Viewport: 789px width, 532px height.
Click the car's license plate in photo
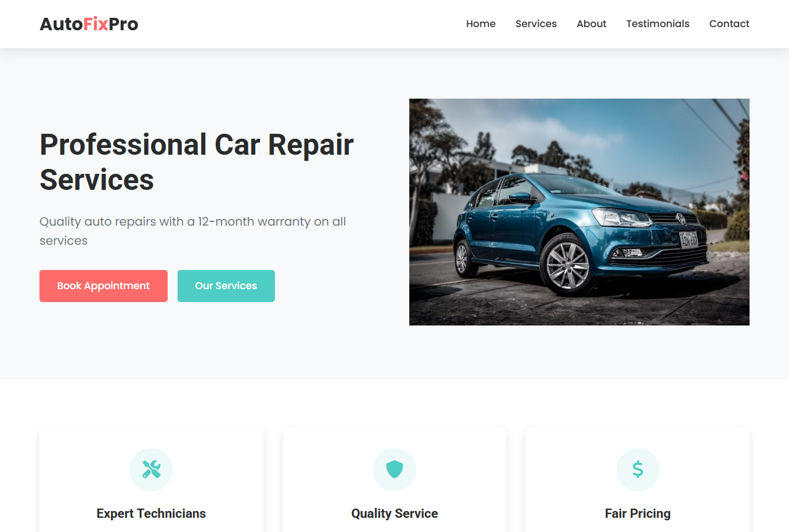(689, 239)
